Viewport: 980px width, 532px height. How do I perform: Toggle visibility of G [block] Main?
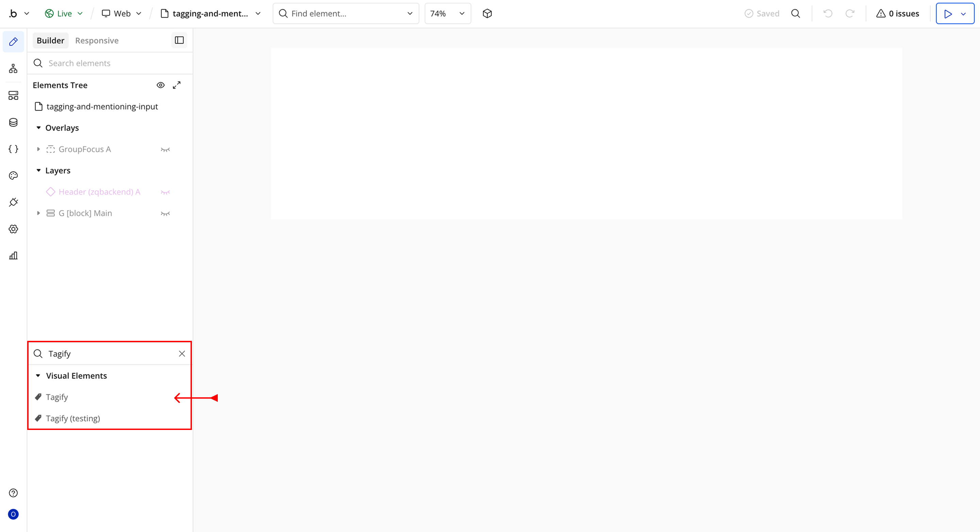165,213
